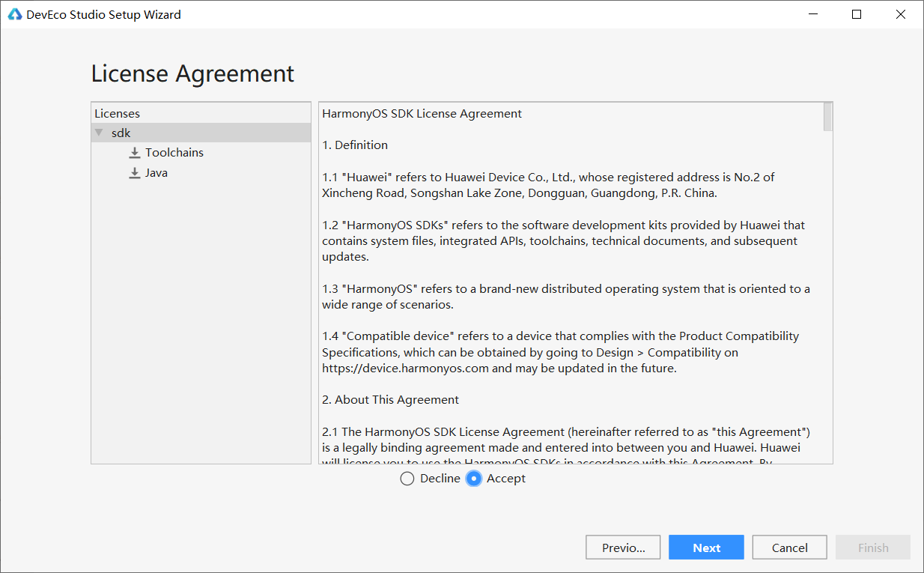Click the DevEco Studio logo in title bar
924x573 pixels.
click(15, 14)
